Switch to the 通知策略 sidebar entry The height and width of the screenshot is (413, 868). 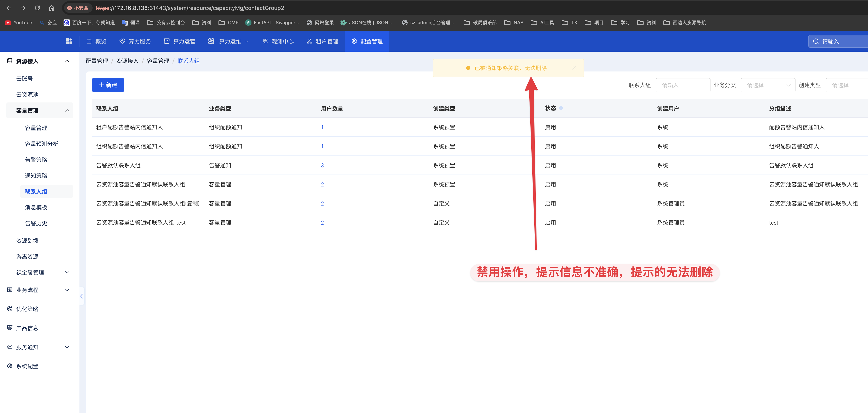(36, 176)
